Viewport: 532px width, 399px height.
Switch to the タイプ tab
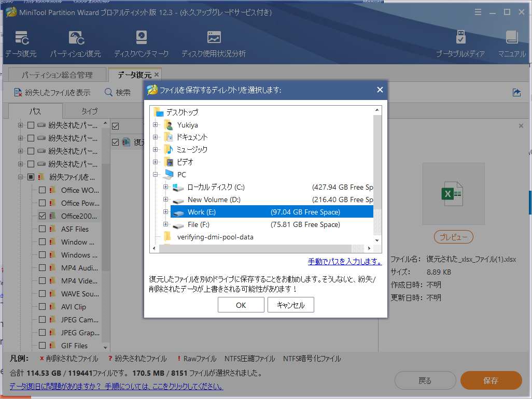pyautogui.click(x=90, y=110)
